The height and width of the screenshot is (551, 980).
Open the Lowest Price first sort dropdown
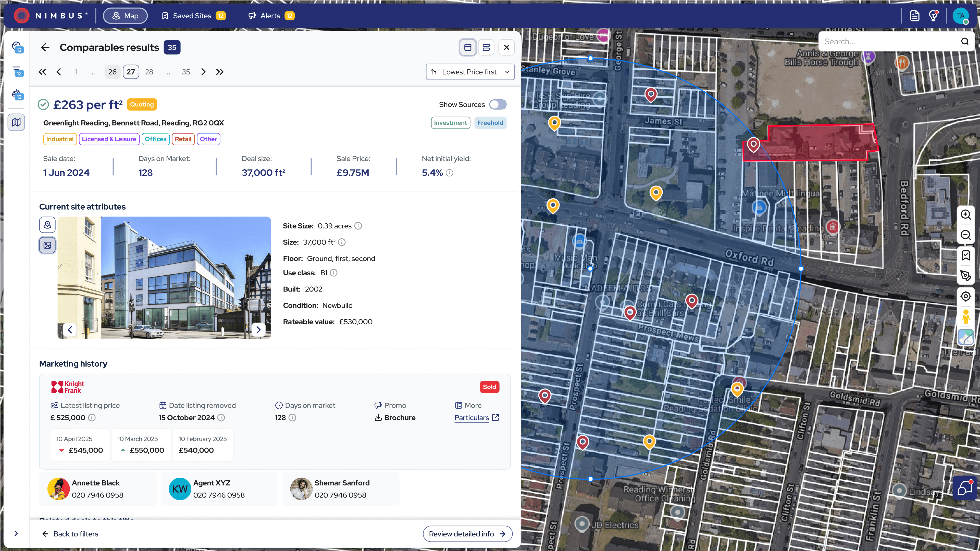click(470, 72)
